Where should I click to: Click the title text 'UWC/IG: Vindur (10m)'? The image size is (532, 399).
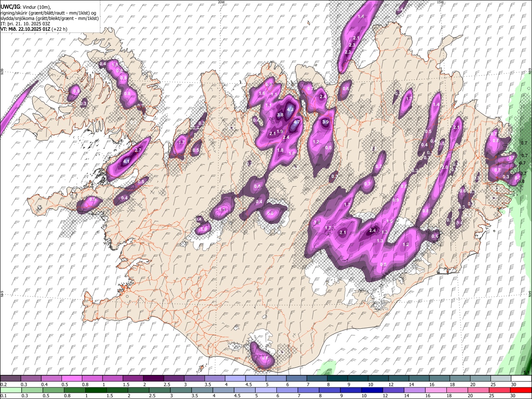(26, 7)
